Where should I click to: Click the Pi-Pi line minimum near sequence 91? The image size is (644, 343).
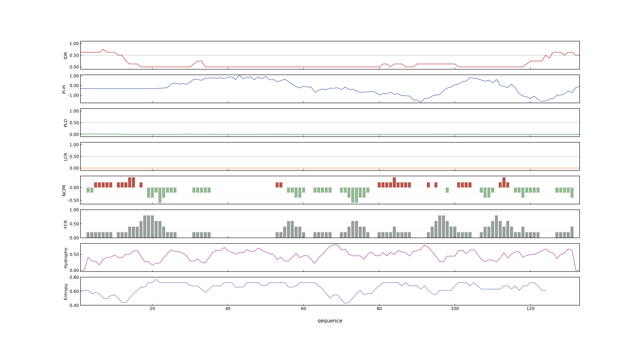point(421,102)
